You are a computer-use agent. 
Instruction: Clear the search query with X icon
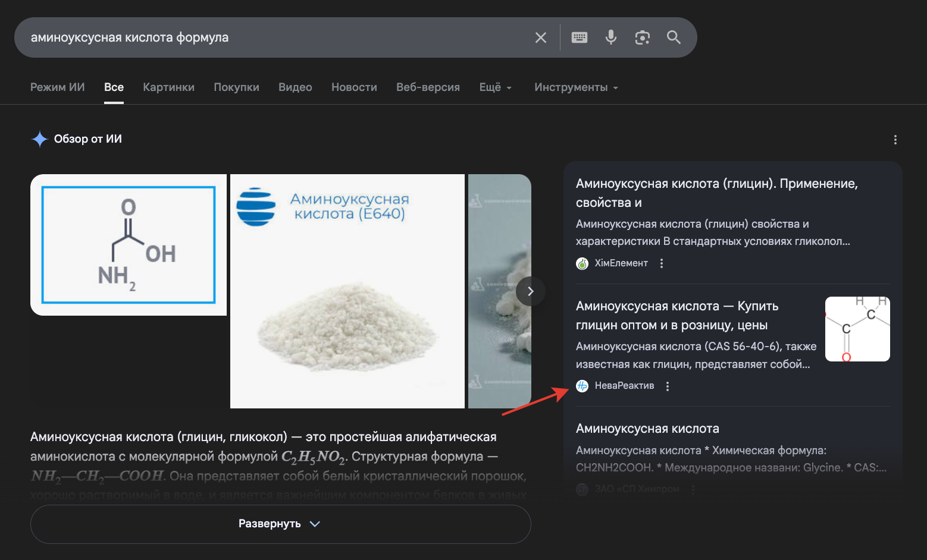click(x=540, y=37)
